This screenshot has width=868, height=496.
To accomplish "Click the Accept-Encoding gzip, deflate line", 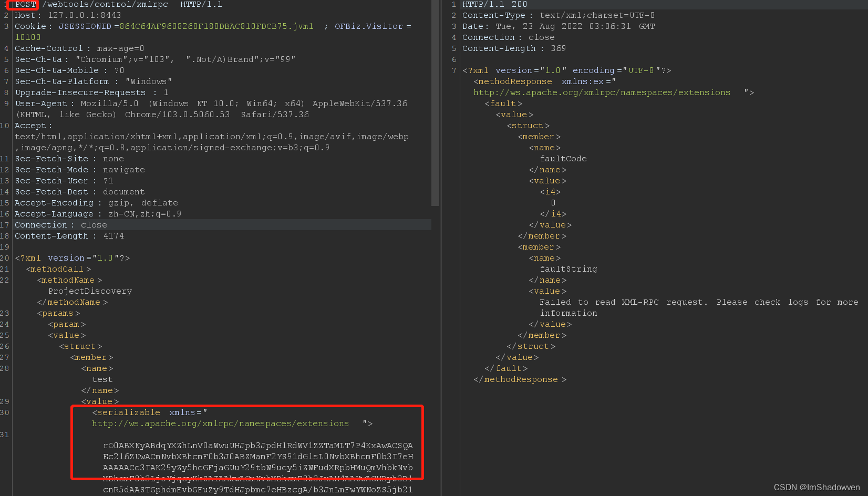I will pyautogui.click(x=96, y=203).
